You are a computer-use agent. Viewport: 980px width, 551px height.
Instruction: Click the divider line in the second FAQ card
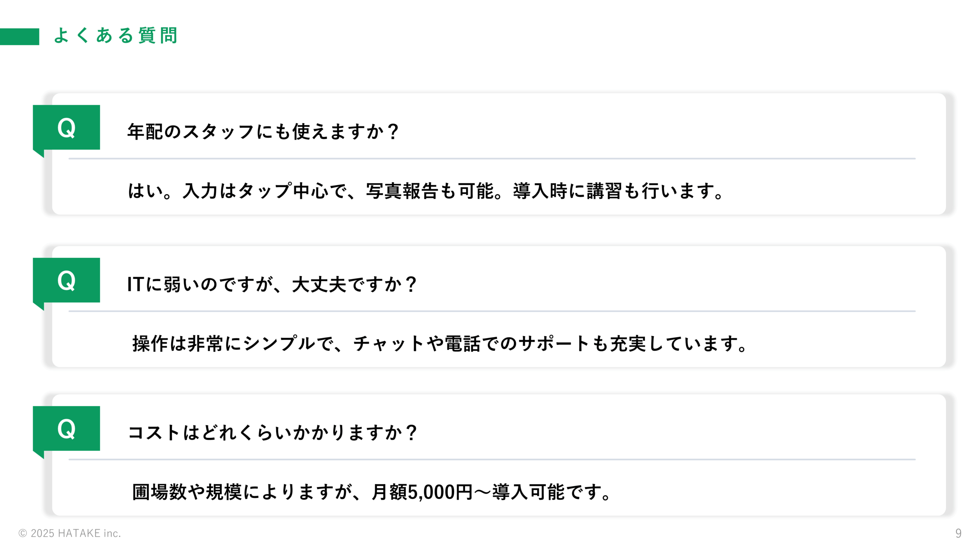[492, 311]
